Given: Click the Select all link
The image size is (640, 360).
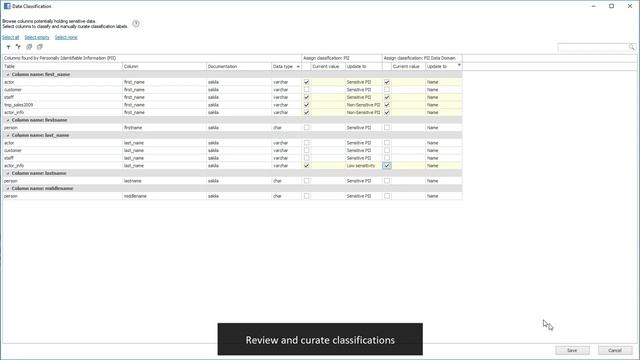Looking at the screenshot, I should tap(11, 37).
